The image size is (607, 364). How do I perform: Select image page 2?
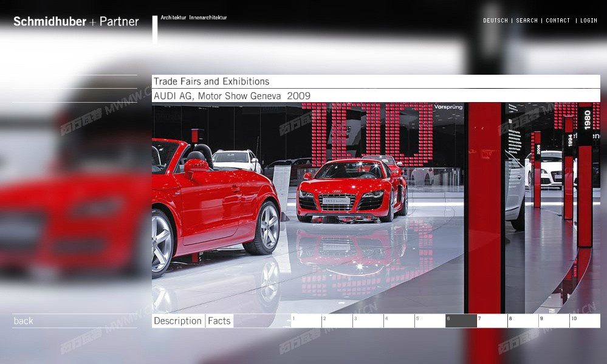point(337,321)
